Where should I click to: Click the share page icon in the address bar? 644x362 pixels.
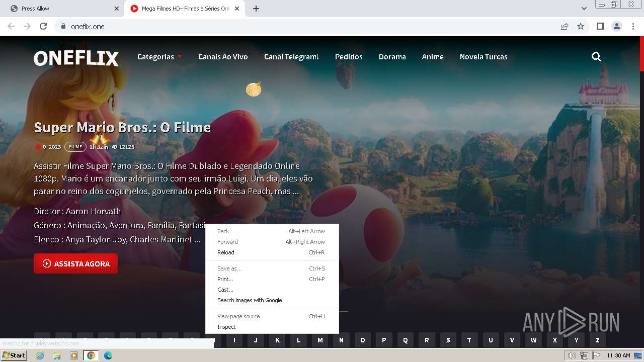565,26
